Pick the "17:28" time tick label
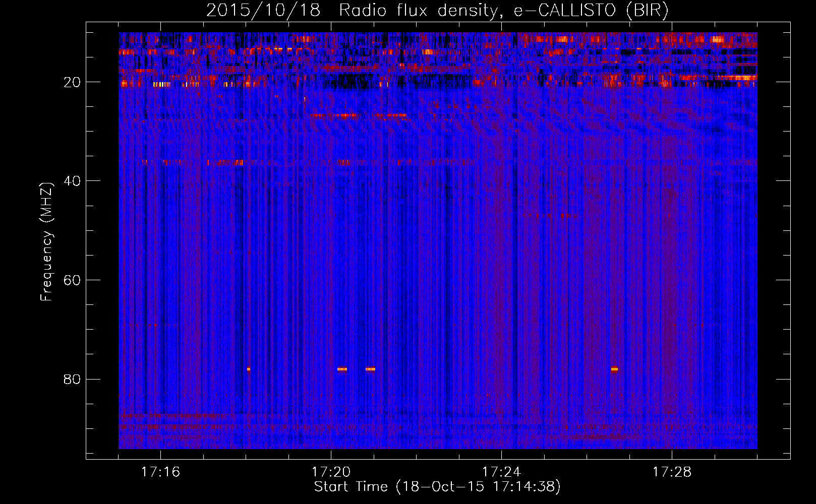 pyautogui.click(x=672, y=472)
